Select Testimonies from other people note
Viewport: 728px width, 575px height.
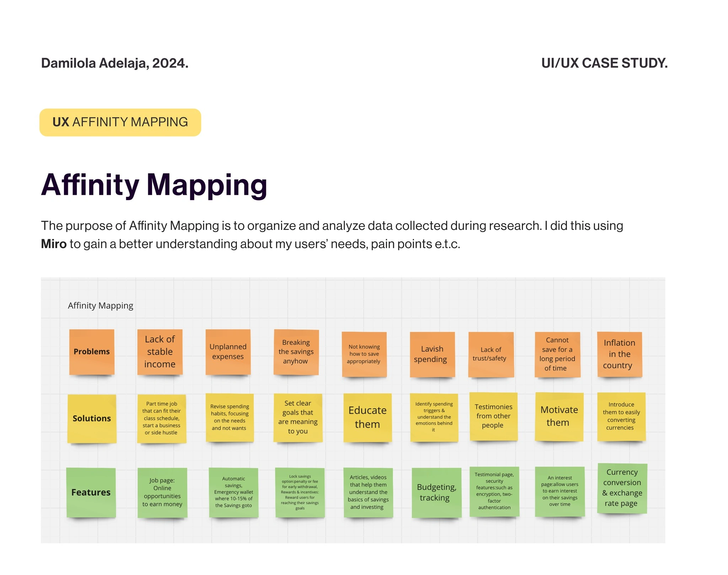pos(493,417)
